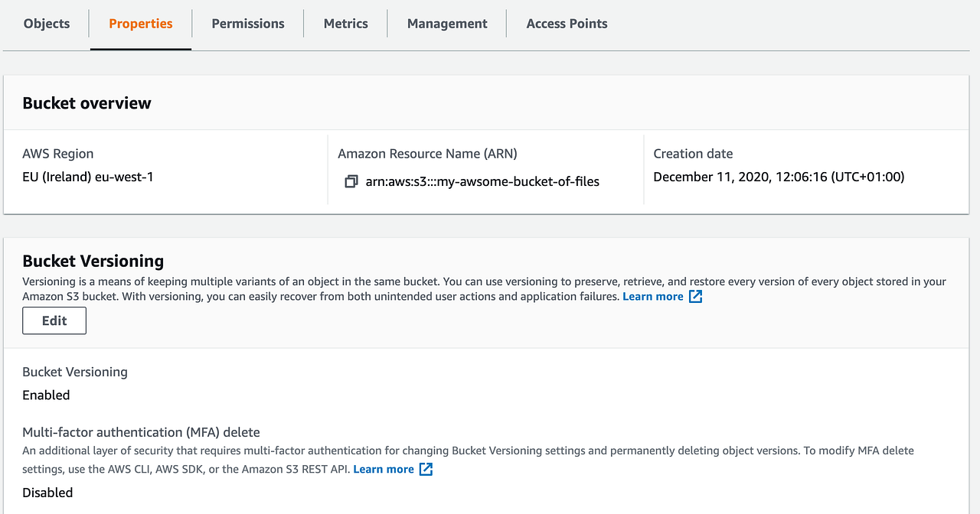Click the bold Bucket Versioning section heading

(93, 261)
